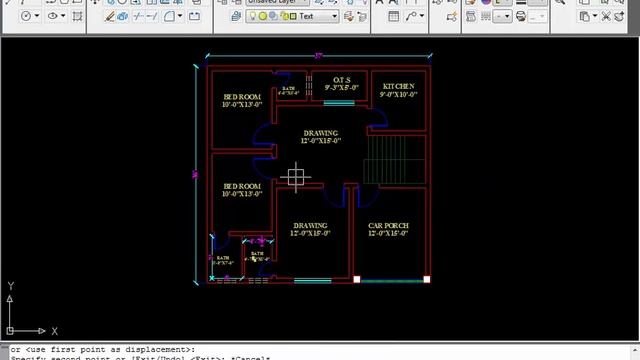640x360 pixels.
Task: Expand the Leader tool dropdown arrow
Action: point(422,16)
